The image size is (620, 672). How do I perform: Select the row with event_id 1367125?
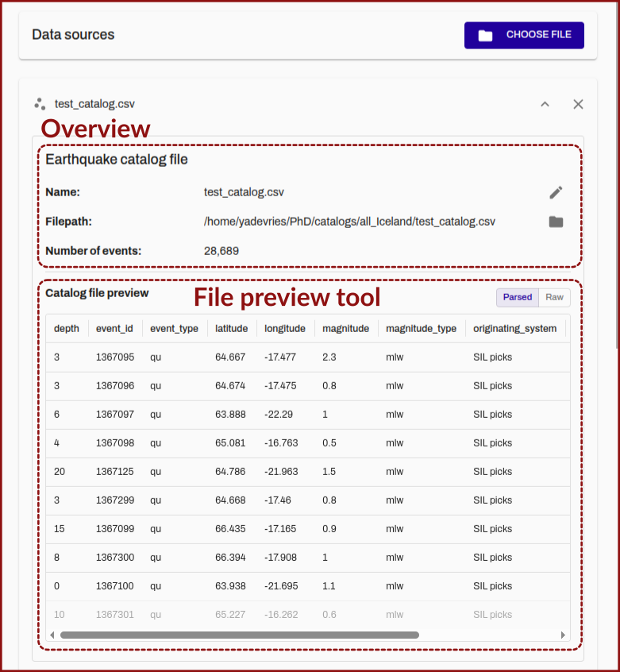pos(308,471)
